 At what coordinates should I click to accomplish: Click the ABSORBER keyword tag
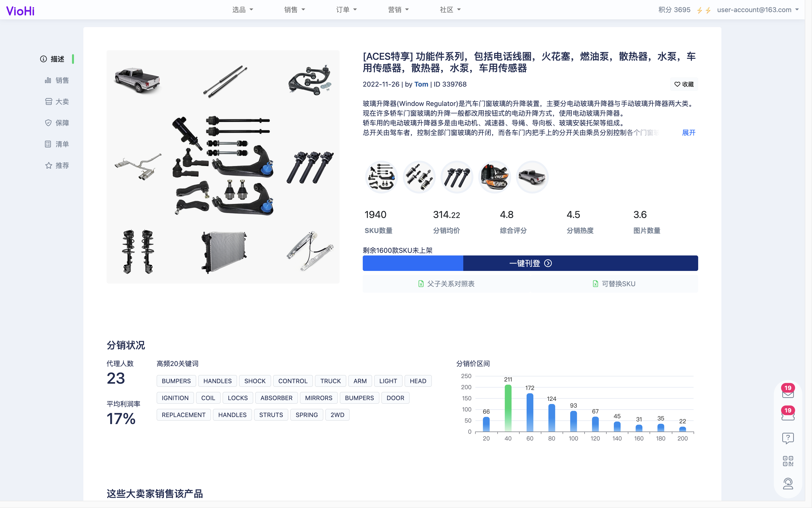[x=276, y=398]
